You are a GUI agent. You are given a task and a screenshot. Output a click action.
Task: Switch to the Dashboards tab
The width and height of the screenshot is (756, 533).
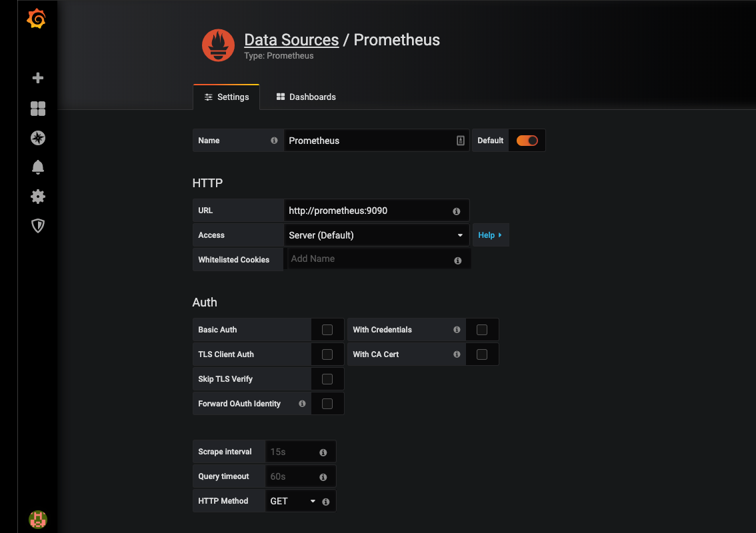pyautogui.click(x=306, y=97)
